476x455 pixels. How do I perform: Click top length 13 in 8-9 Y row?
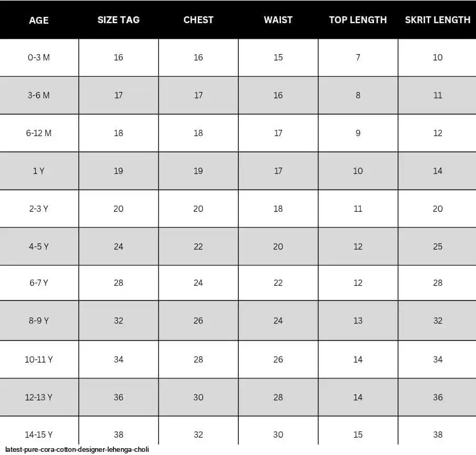pyautogui.click(x=358, y=320)
